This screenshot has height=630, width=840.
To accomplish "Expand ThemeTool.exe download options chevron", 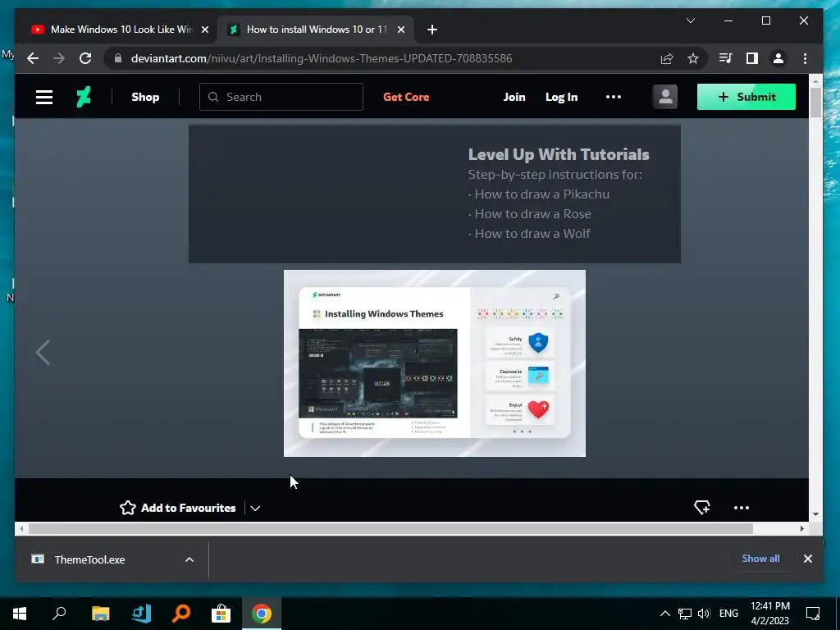I will (189, 559).
